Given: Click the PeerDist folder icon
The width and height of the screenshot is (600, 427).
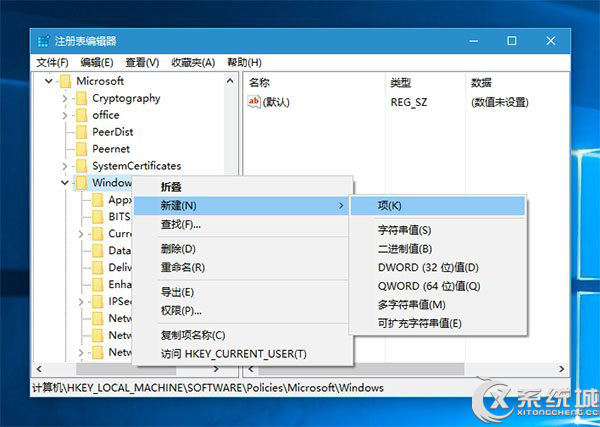Looking at the screenshot, I should pyautogui.click(x=82, y=132).
